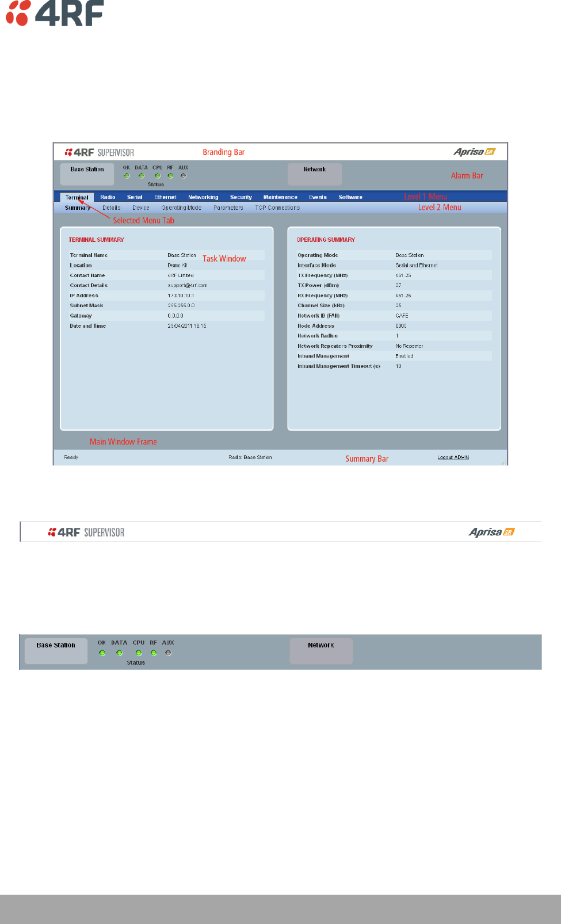This screenshot has width=561, height=924.
Task: Click the Gateway value '0.0.0.0'
Action: point(175,316)
